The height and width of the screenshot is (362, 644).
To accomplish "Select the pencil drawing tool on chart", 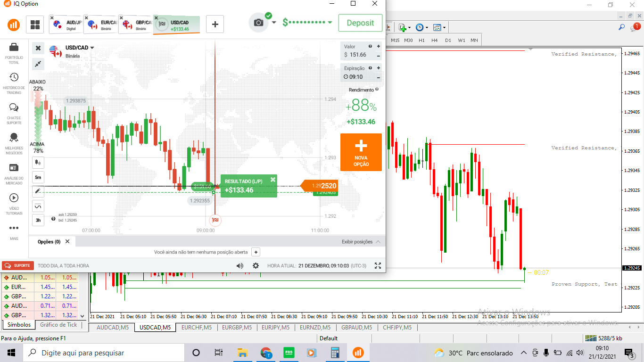I will click(38, 191).
